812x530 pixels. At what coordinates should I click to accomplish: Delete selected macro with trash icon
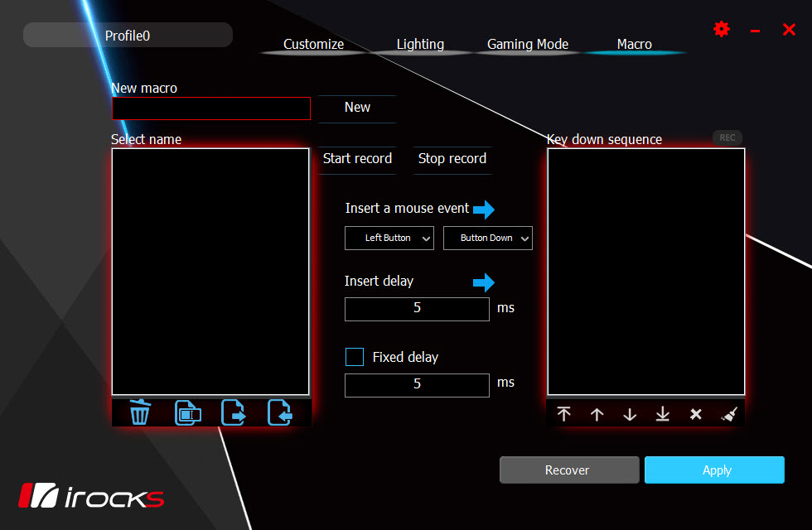point(140,412)
